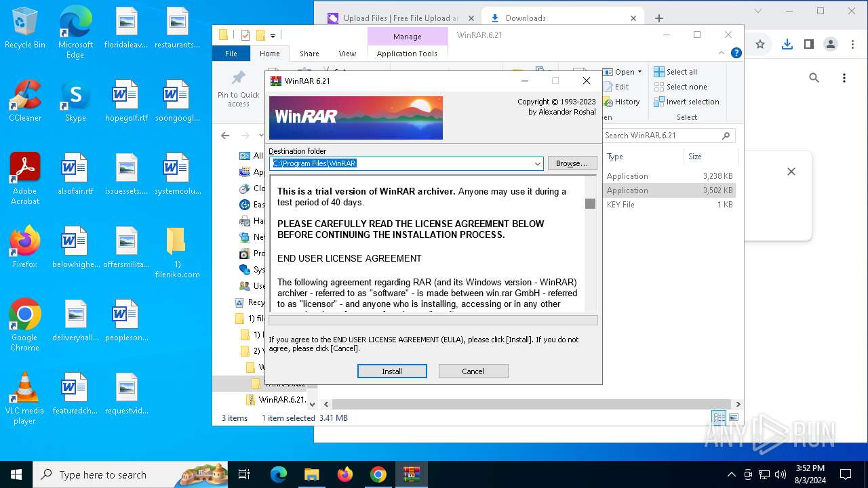This screenshot has width=868, height=488.
Task: Click the Search WinRAR.6.21 box
Action: (x=668, y=136)
